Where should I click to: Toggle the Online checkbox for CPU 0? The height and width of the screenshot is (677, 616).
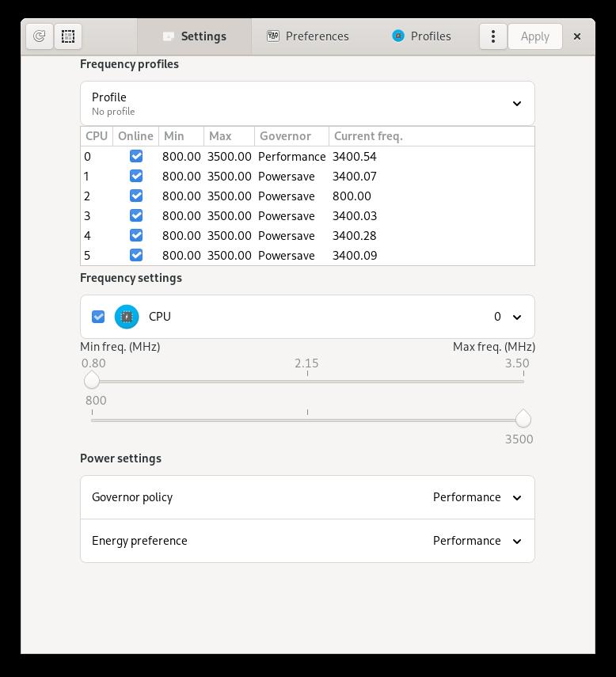[x=136, y=157]
